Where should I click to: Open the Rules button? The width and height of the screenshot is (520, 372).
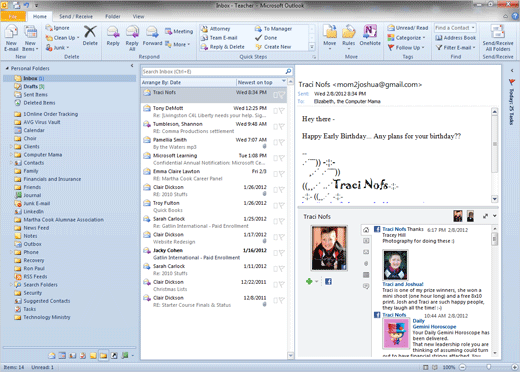349,37
